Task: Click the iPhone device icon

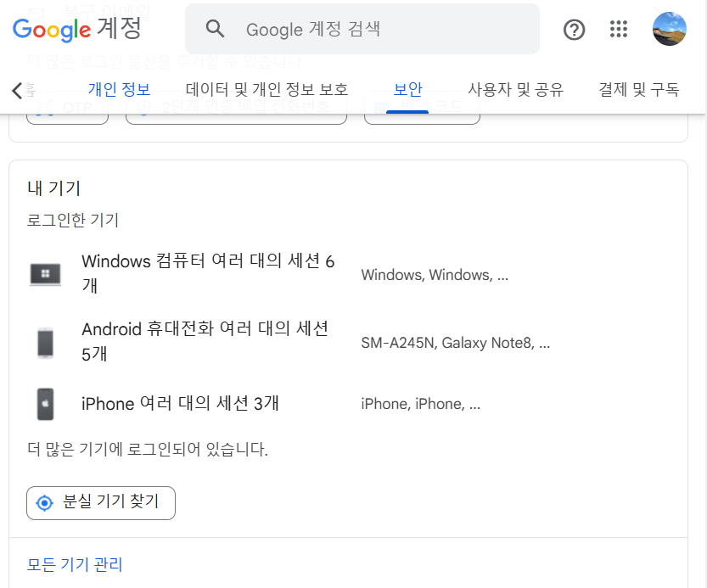Action: 45,404
